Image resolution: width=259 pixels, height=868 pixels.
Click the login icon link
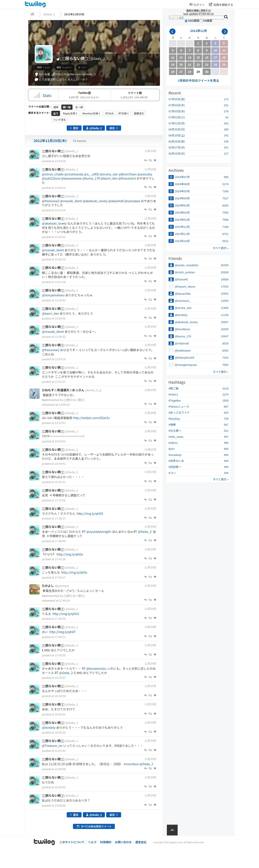pos(197,5)
